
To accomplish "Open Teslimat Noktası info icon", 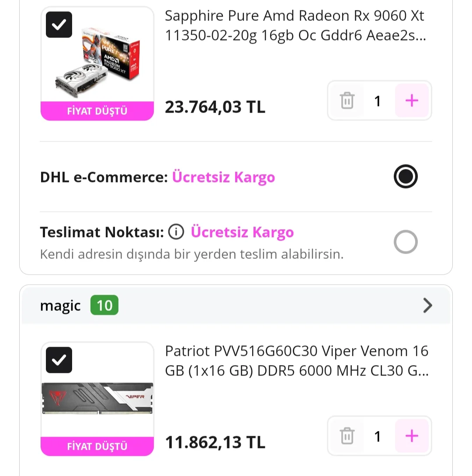I will tap(176, 232).
